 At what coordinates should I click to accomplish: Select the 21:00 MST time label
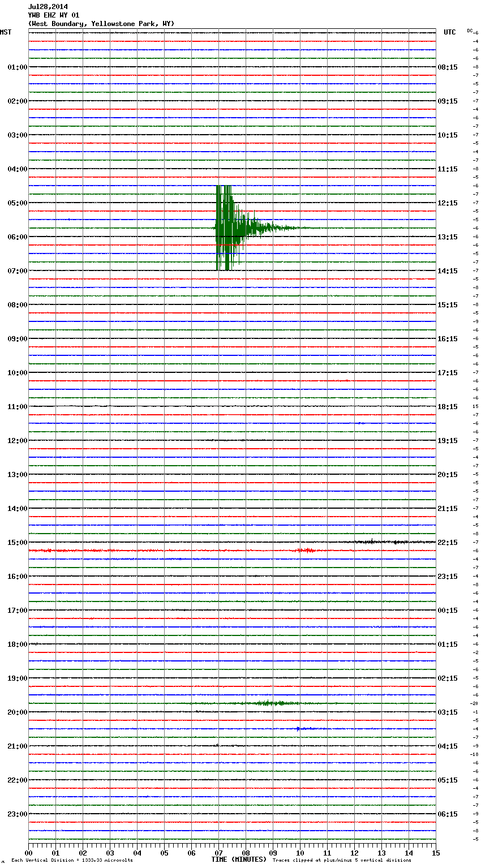coord(18,746)
